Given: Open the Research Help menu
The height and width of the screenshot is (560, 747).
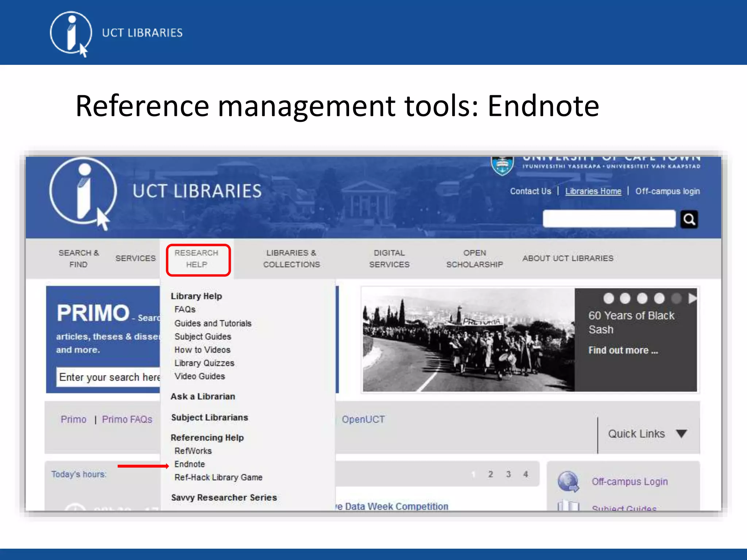Looking at the screenshot, I should pyautogui.click(x=197, y=258).
